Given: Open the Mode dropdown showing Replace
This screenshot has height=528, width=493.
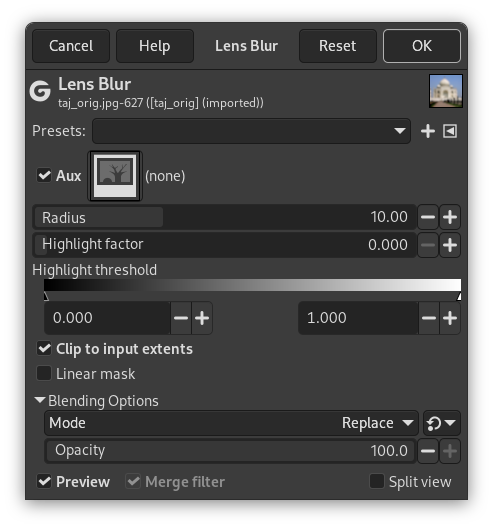Looking at the screenshot, I should coord(231,423).
